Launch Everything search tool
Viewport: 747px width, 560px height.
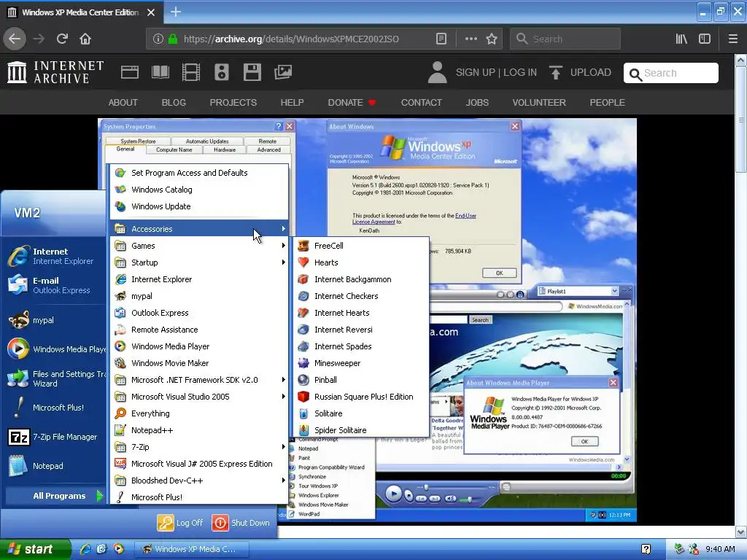coord(200,413)
